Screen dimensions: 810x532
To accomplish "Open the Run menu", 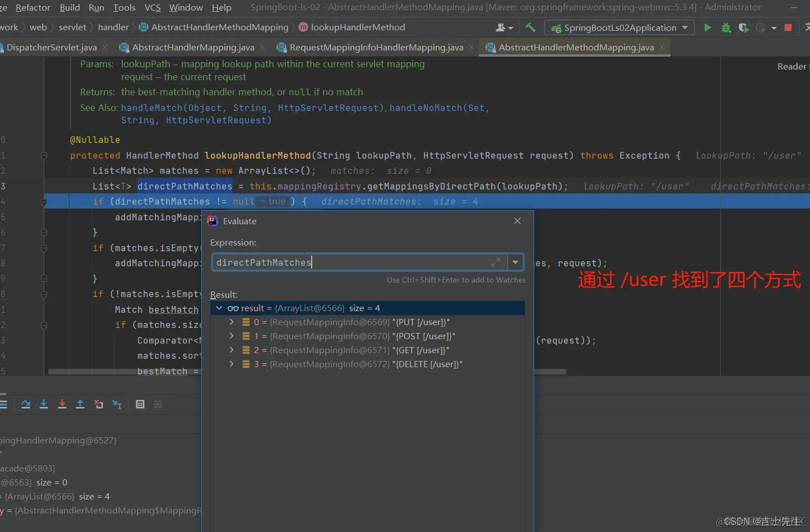I will click(96, 7).
